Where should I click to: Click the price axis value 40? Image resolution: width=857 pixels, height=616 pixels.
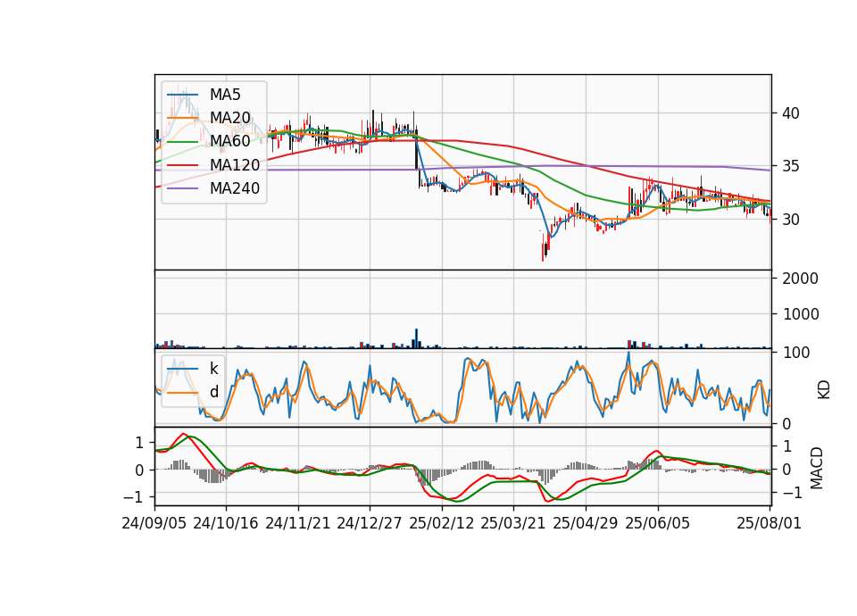pyautogui.click(x=791, y=113)
